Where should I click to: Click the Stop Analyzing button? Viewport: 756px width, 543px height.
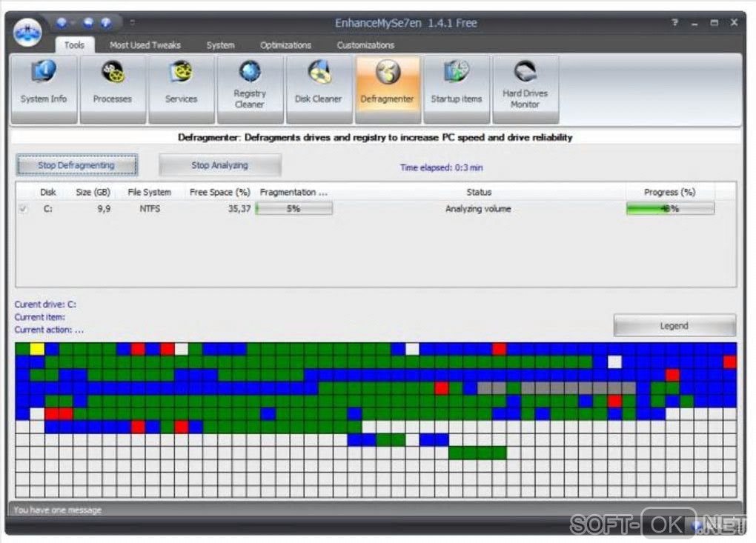pos(220,165)
